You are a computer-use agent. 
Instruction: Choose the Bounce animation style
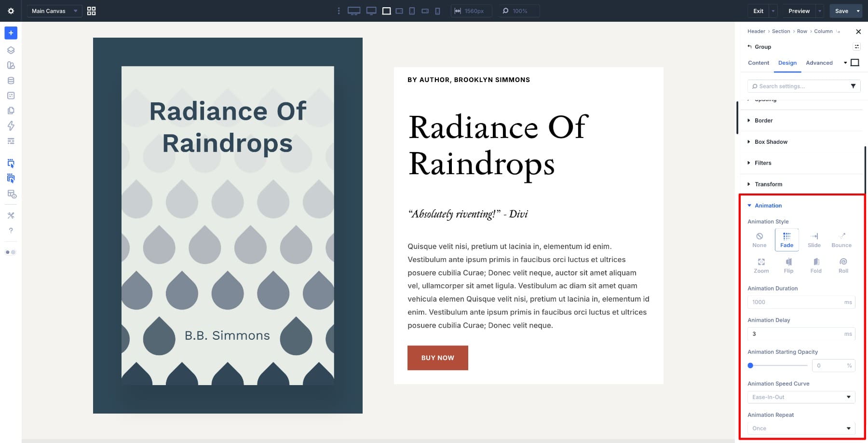click(x=841, y=240)
